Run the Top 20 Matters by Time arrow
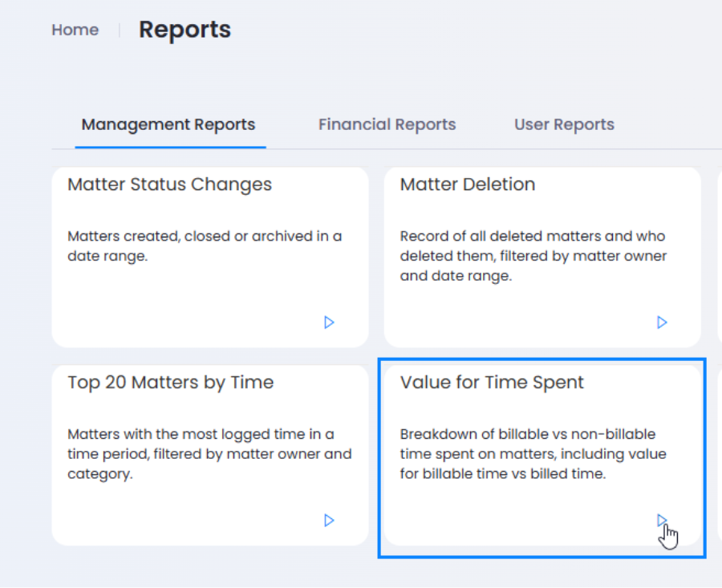This screenshot has height=588, width=722. (x=329, y=521)
